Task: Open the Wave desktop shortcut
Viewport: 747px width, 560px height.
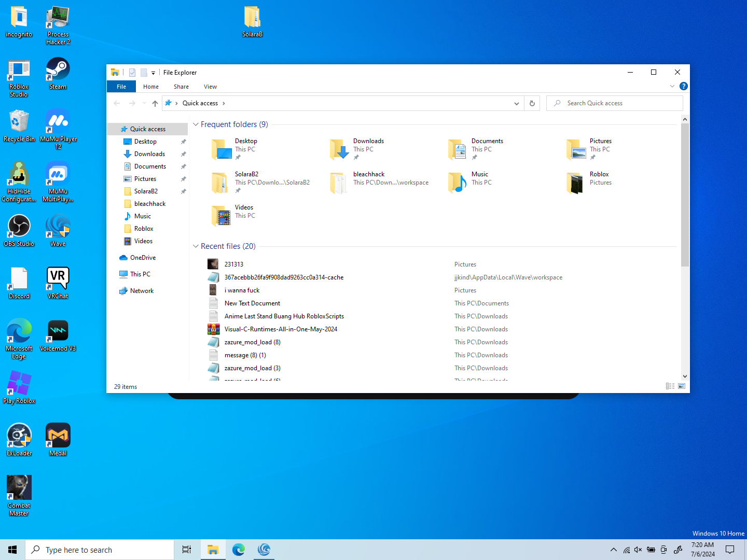Action: click(58, 231)
